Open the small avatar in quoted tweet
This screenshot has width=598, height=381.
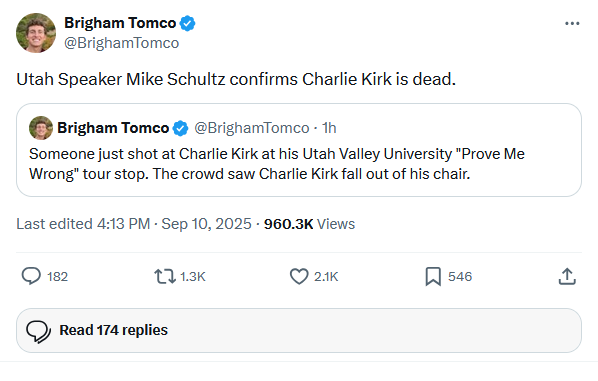tap(41, 128)
